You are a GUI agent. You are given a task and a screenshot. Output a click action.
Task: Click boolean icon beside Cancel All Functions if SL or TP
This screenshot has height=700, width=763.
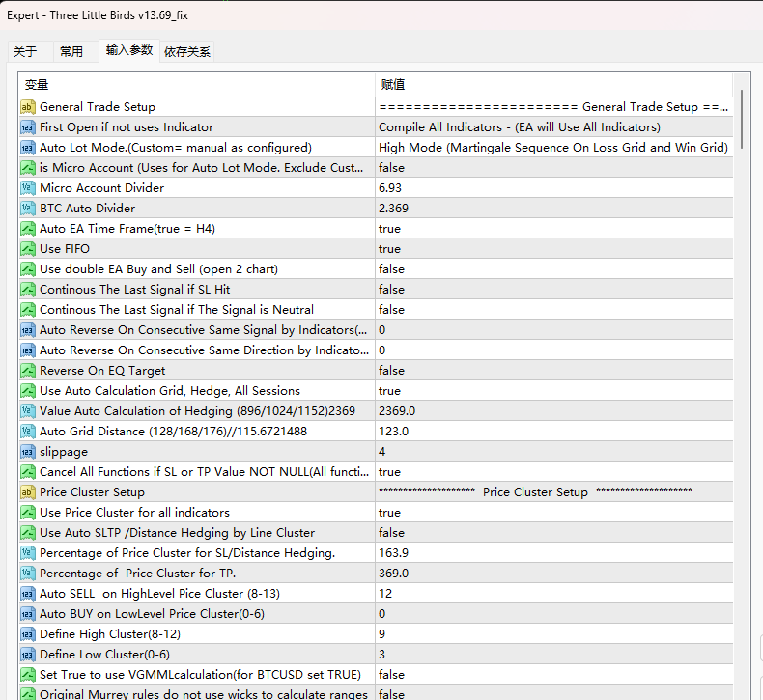pos(28,472)
